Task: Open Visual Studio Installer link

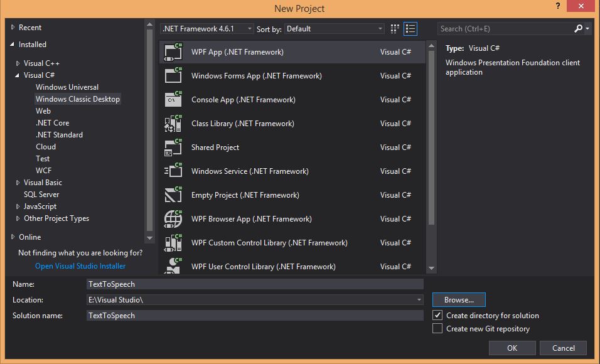Action: 80,266
